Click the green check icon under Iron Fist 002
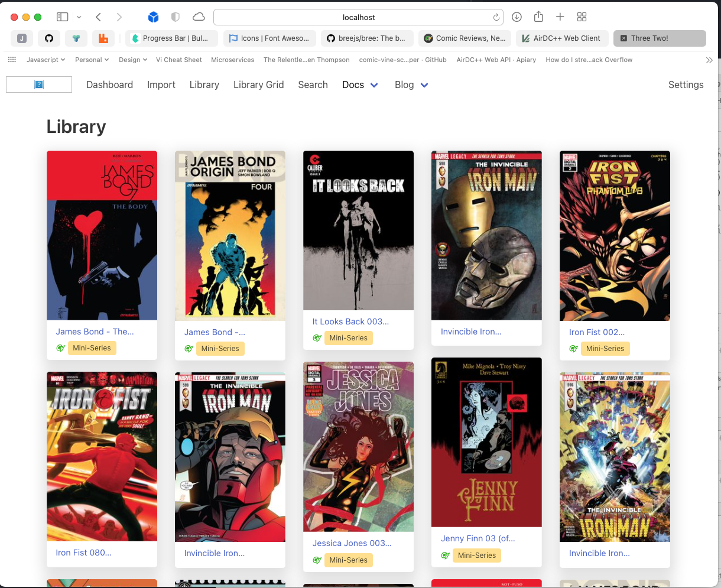Viewport: 721px width, 588px height. [x=573, y=349]
